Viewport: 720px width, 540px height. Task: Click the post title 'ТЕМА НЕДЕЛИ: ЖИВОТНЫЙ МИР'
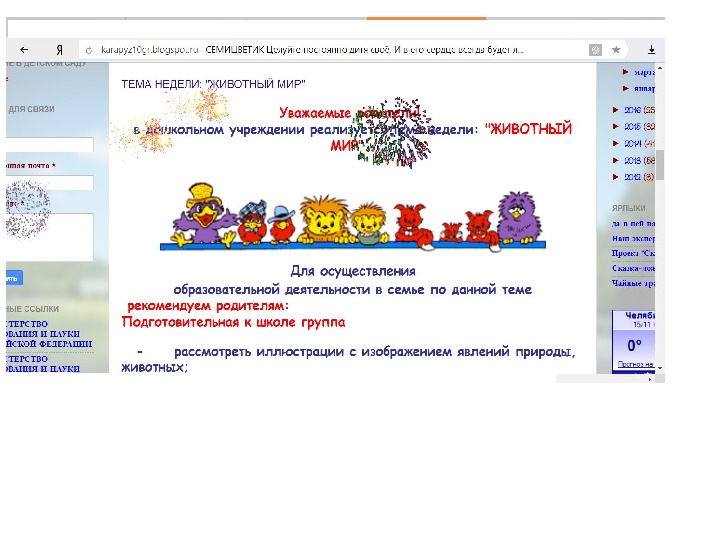pyautogui.click(x=213, y=84)
